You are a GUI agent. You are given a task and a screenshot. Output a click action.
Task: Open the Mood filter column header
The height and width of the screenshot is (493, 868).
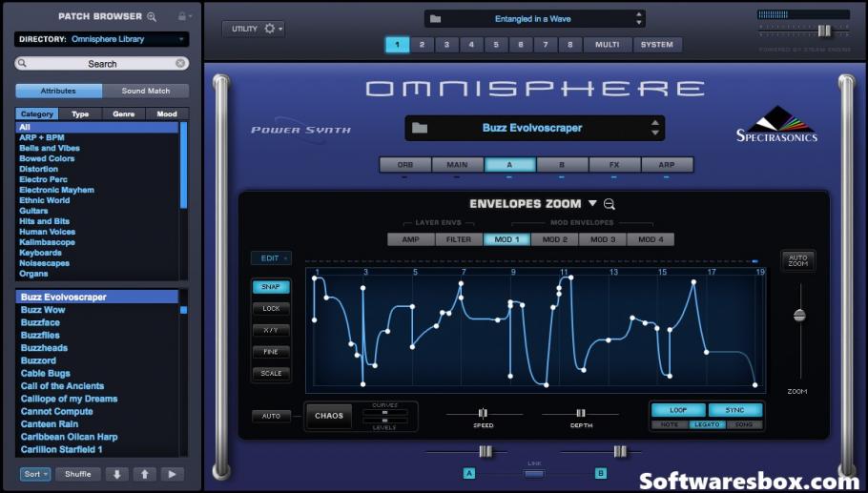pyautogui.click(x=167, y=114)
